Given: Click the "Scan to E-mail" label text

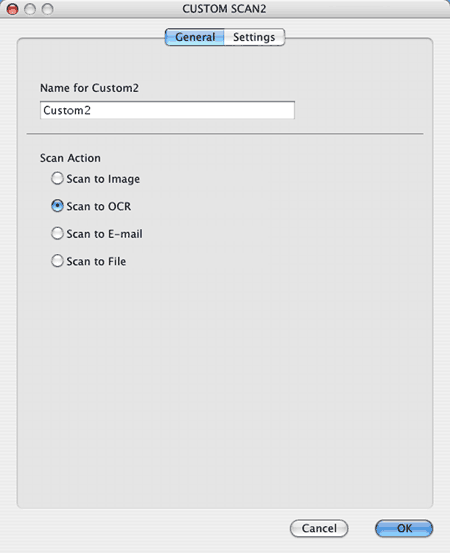Looking at the screenshot, I should [104, 234].
